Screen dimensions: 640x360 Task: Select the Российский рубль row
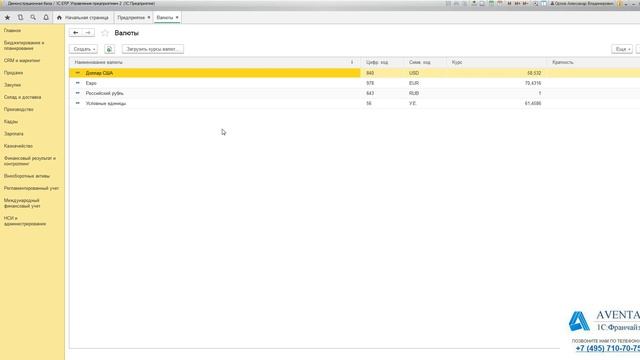click(354, 93)
